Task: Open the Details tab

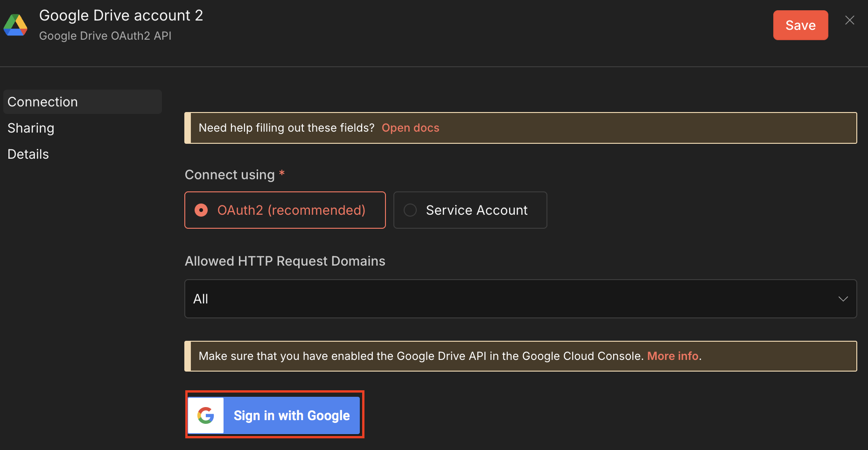Action: coord(28,154)
